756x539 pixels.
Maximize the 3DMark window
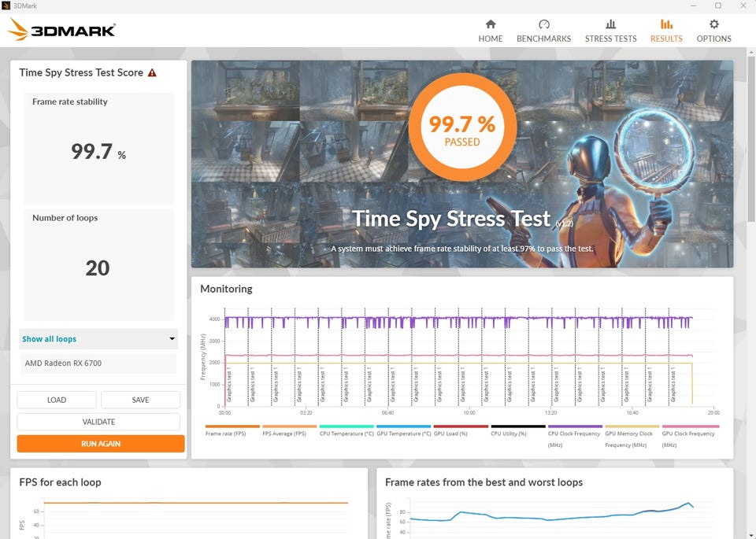(718, 6)
